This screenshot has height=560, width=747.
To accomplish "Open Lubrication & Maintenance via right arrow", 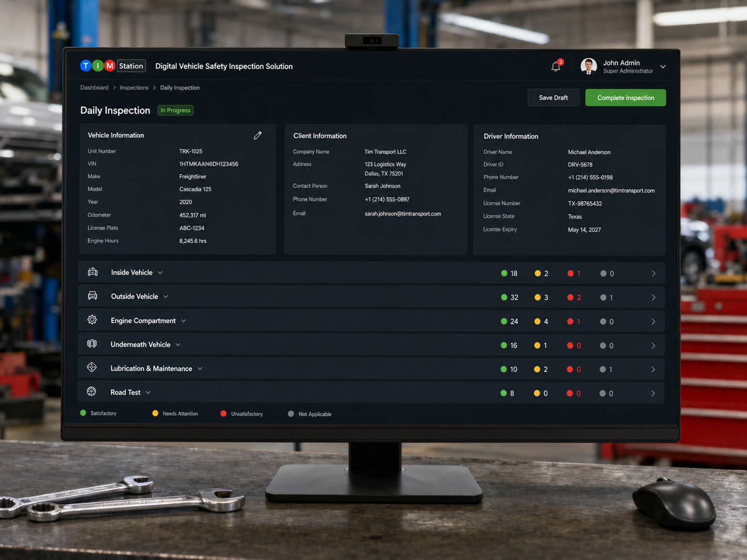I will tap(653, 369).
